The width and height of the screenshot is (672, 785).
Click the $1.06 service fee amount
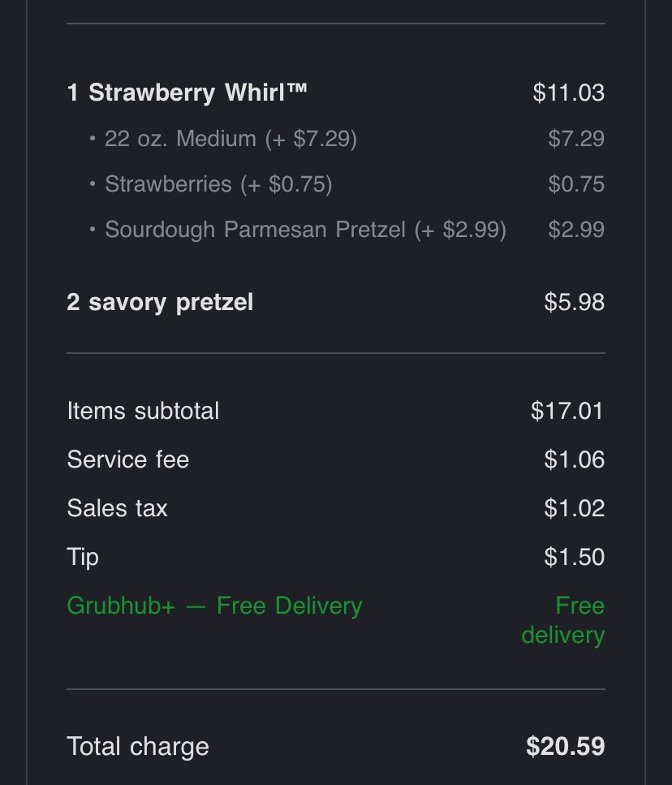[574, 459]
